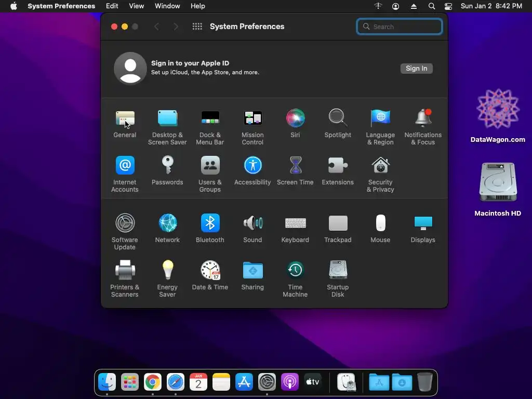Viewport: 532px width, 399px height.
Task: Select the DataWagon.com desktop icon
Action: 498,115
